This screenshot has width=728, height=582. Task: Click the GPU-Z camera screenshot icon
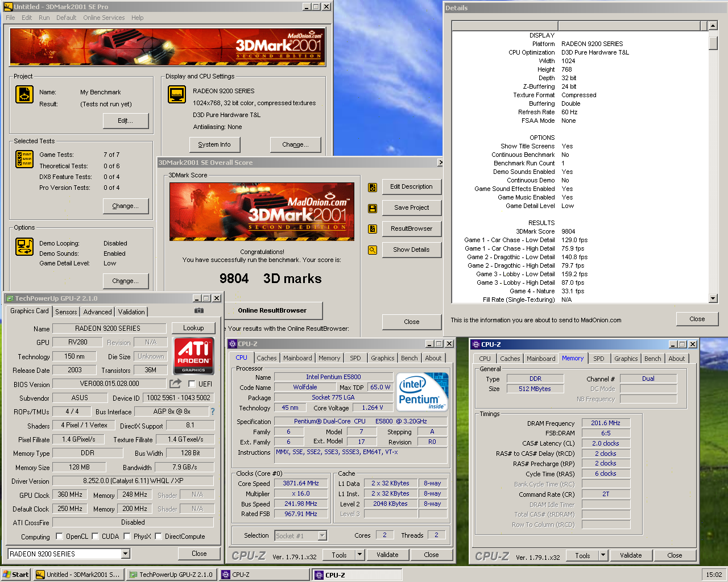(199, 311)
